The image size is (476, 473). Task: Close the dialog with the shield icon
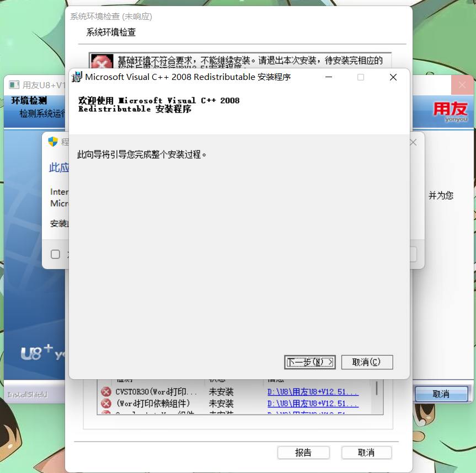pyautogui.click(x=414, y=142)
